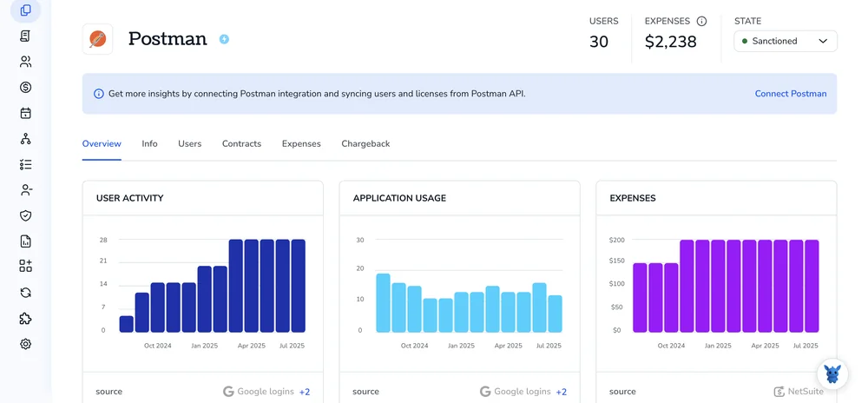Click the EXPENSES card title

(633, 198)
